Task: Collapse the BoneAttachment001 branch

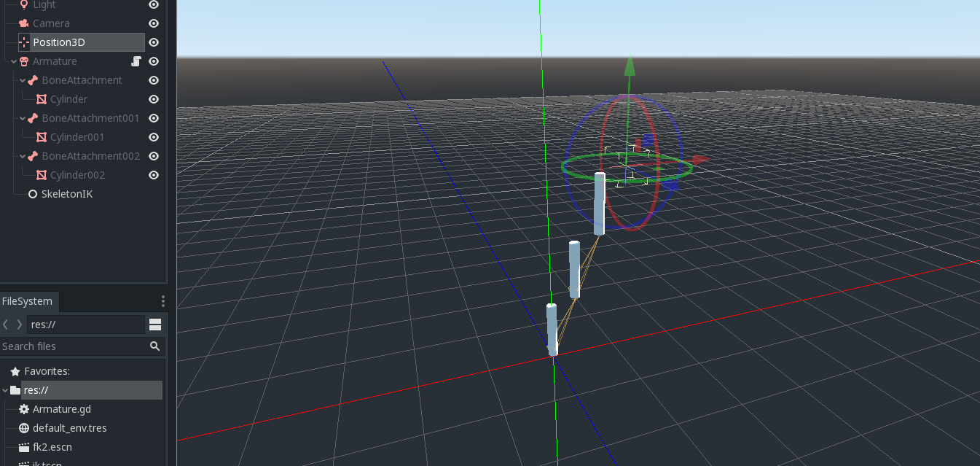Action: 22,117
